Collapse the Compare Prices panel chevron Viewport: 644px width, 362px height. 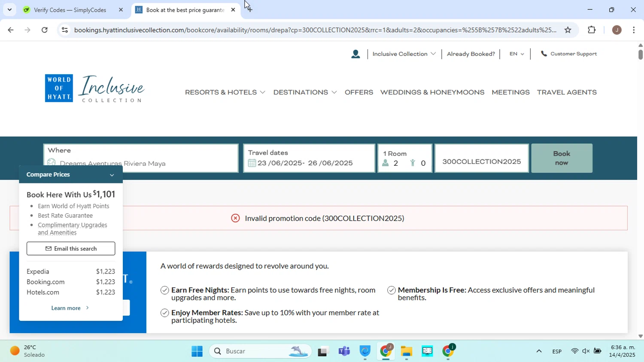pos(112,175)
